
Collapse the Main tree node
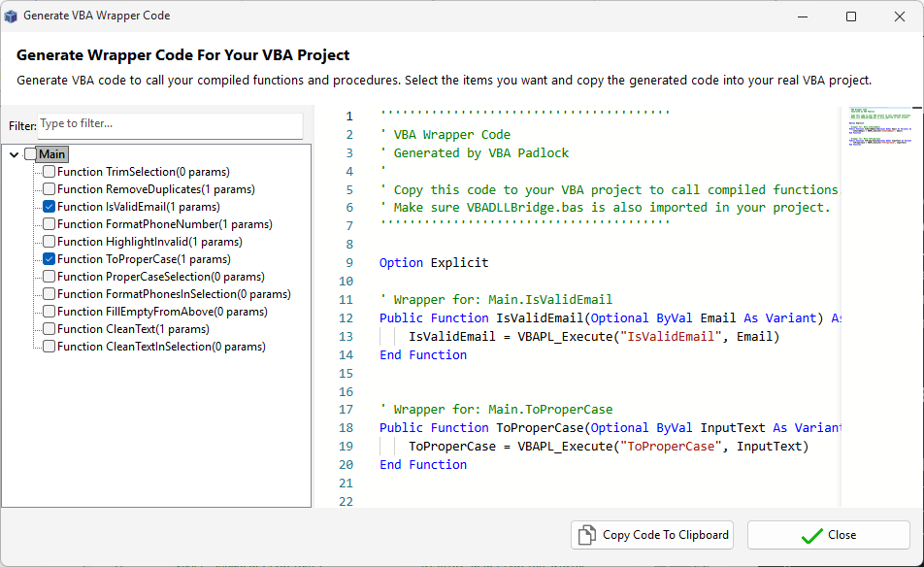coord(13,153)
